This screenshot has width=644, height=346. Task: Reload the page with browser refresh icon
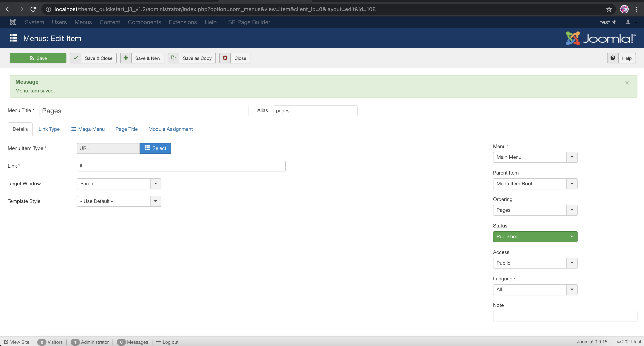(33, 9)
